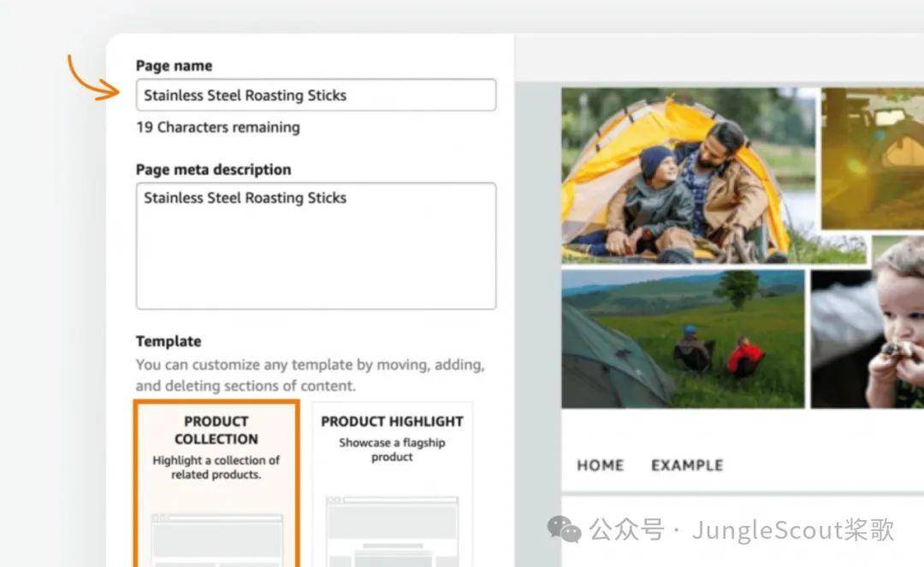Select the Product Highlight template card
The height and width of the screenshot is (567, 924).
point(392,485)
